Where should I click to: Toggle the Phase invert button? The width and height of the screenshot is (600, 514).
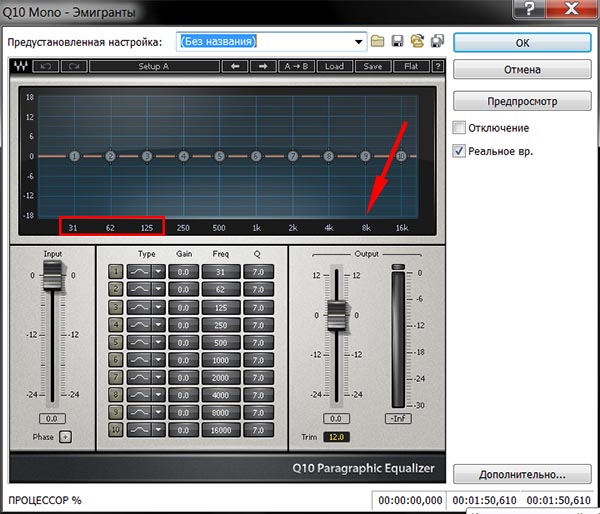(x=65, y=437)
